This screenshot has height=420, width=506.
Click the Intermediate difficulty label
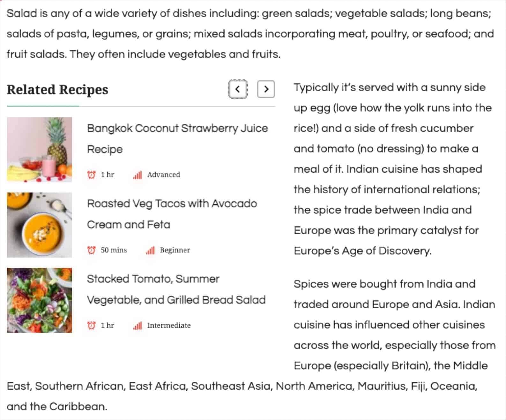pos(169,326)
